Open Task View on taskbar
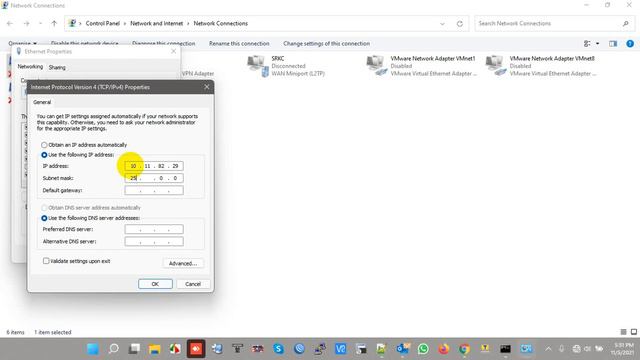This screenshot has height=360, width=640. pyautogui.click(x=134, y=349)
